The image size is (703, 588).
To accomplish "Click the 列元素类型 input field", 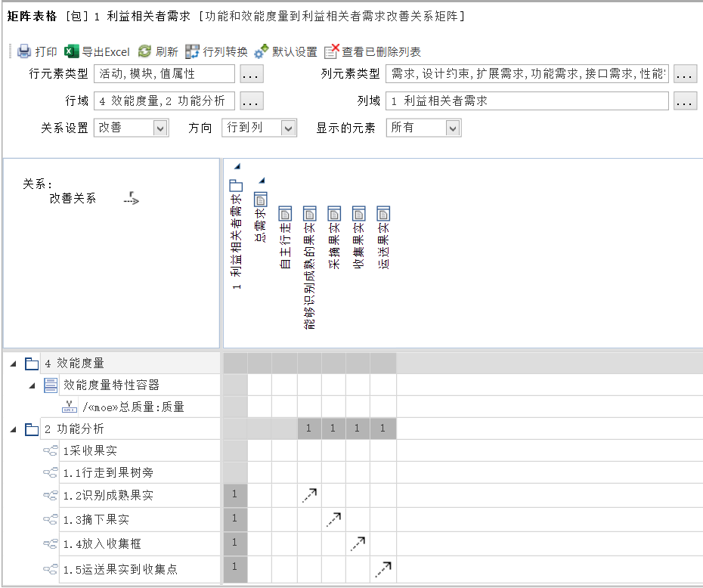I will pyautogui.click(x=528, y=74).
